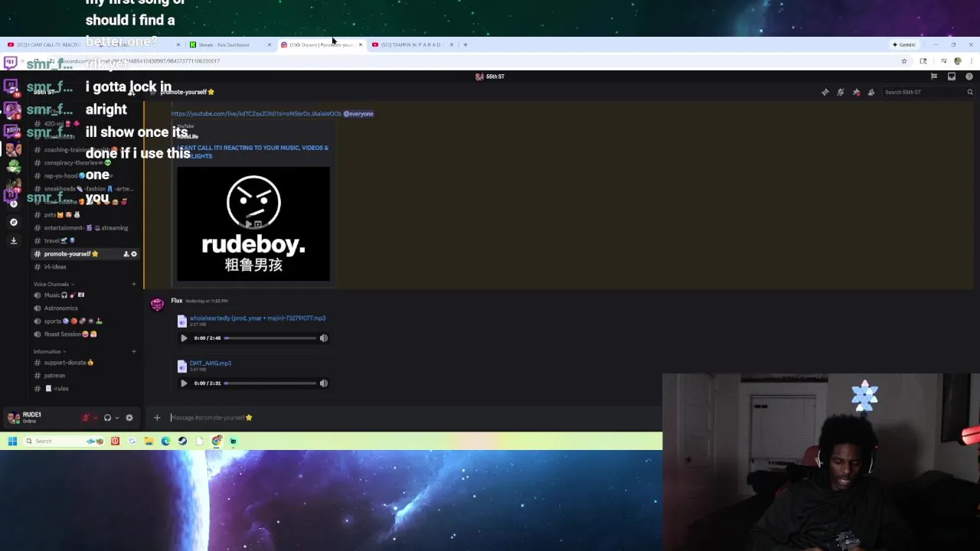Open the embed title I CANT CALL IT reacting link
This screenshot has height=551, width=980.
click(253, 152)
